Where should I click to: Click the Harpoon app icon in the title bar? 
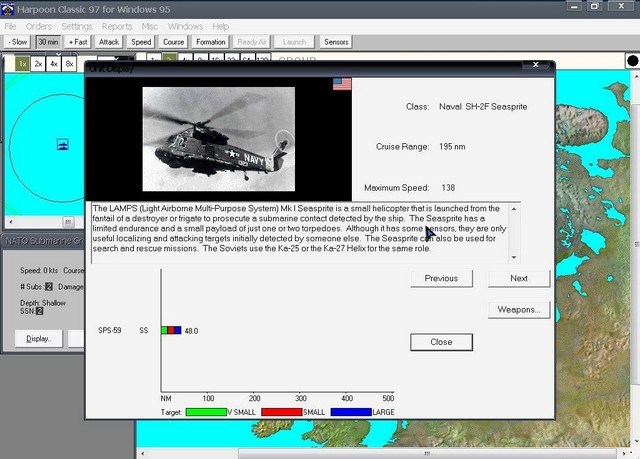(x=9, y=9)
